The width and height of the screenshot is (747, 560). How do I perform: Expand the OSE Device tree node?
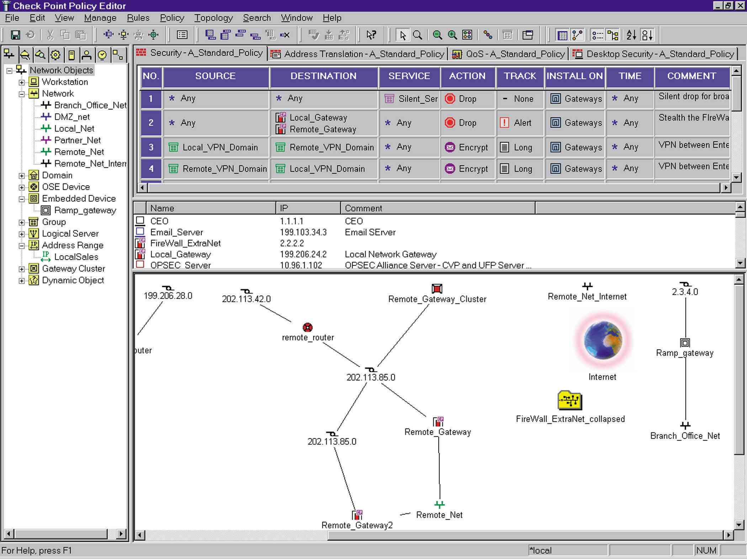click(22, 187)
